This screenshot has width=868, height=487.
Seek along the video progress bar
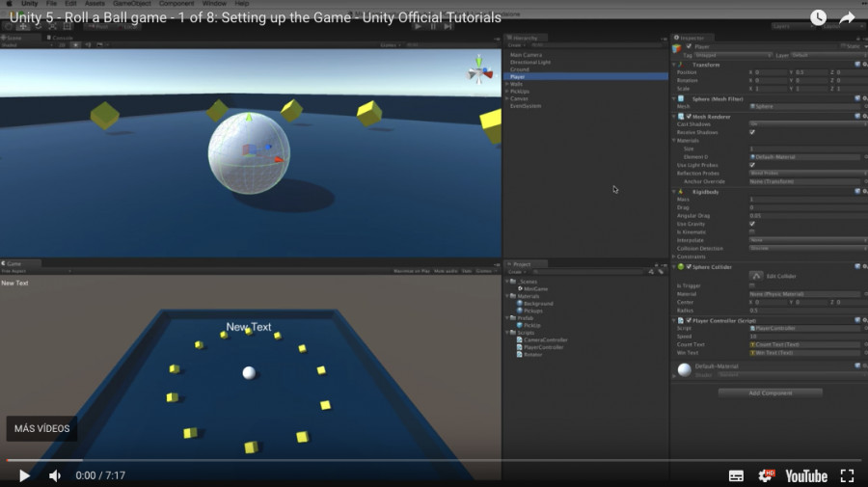click(x=433, y=460)
